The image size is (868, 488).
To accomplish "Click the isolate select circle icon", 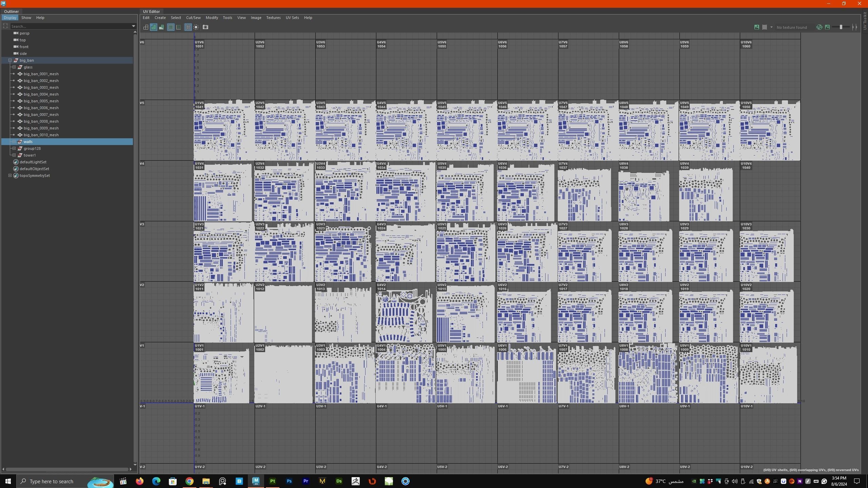I will pyautogui.click(x=196, y=27).
